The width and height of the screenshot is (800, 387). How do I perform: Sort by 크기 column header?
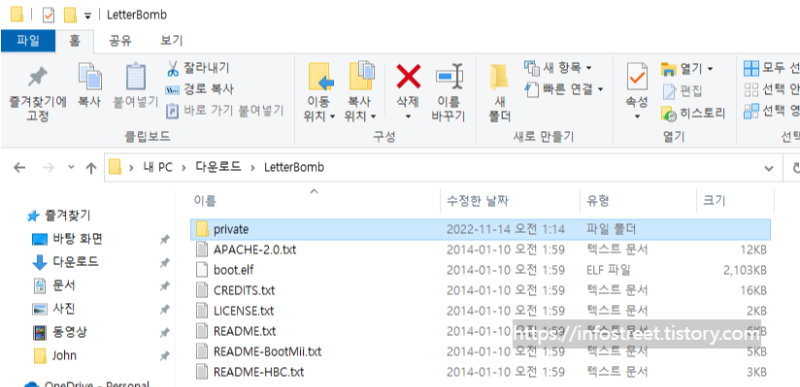(714, 200)
